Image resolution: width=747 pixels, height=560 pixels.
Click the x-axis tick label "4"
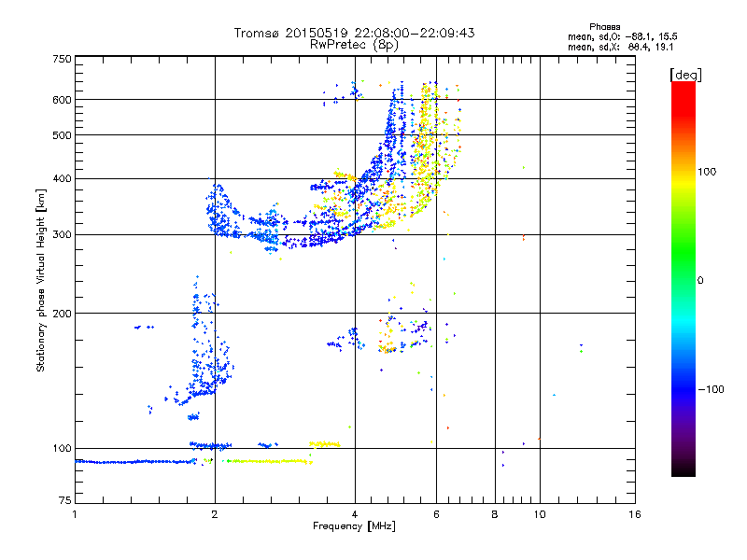[355, 514]
